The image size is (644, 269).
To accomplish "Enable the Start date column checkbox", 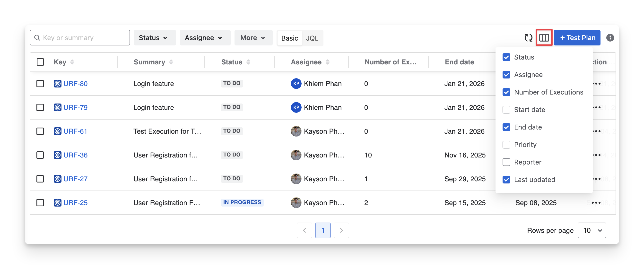I will tap(506, 110).
